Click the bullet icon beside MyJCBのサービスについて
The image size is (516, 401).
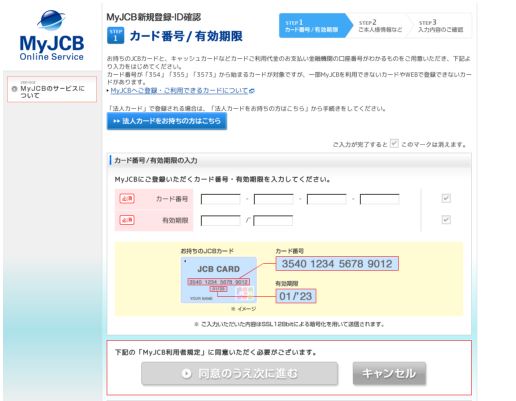click(14, 89)
